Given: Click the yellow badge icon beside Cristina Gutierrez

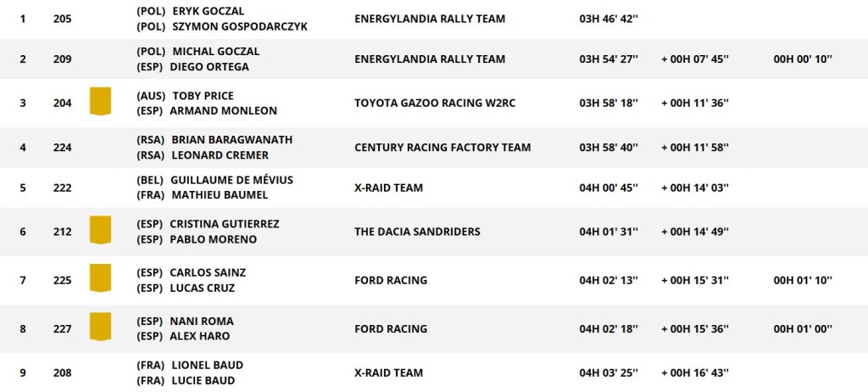Looking at the screenshot, I should coord(101,231).
